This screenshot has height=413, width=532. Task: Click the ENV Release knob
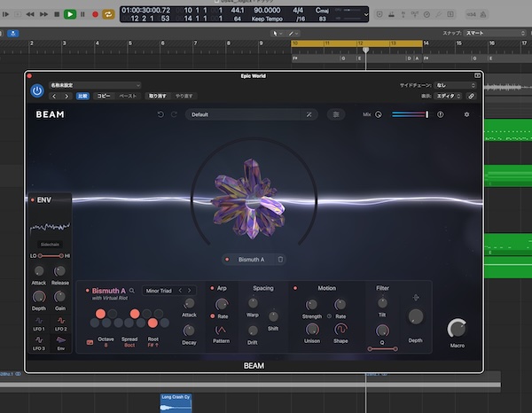(59, 271)
